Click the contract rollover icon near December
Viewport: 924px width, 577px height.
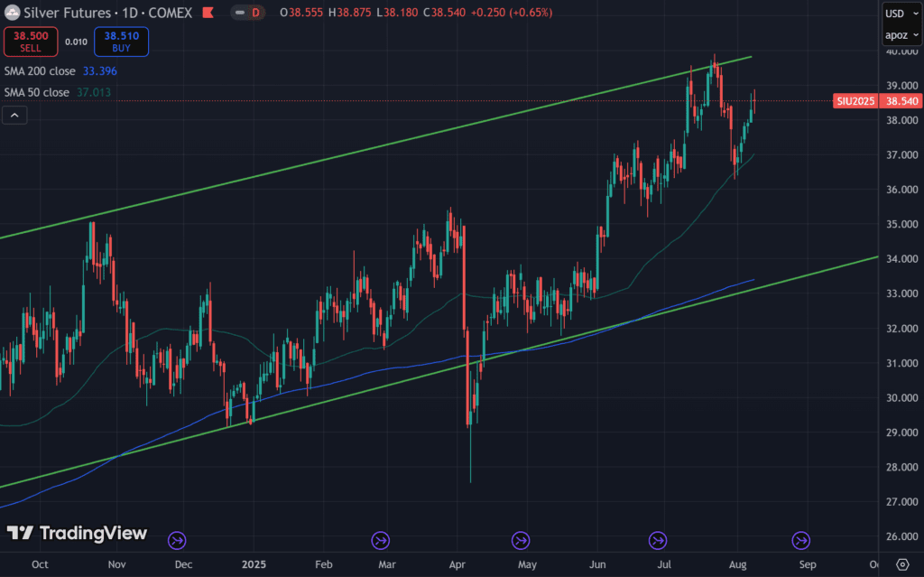click(x=177, y=540)
